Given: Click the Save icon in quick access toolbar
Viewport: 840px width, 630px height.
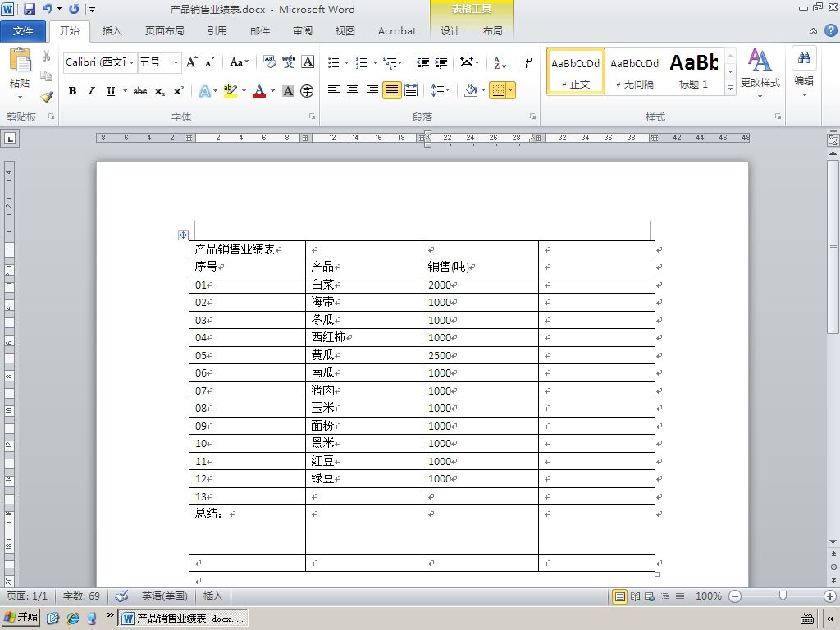Looking at the screenshot, I should 29,8.
